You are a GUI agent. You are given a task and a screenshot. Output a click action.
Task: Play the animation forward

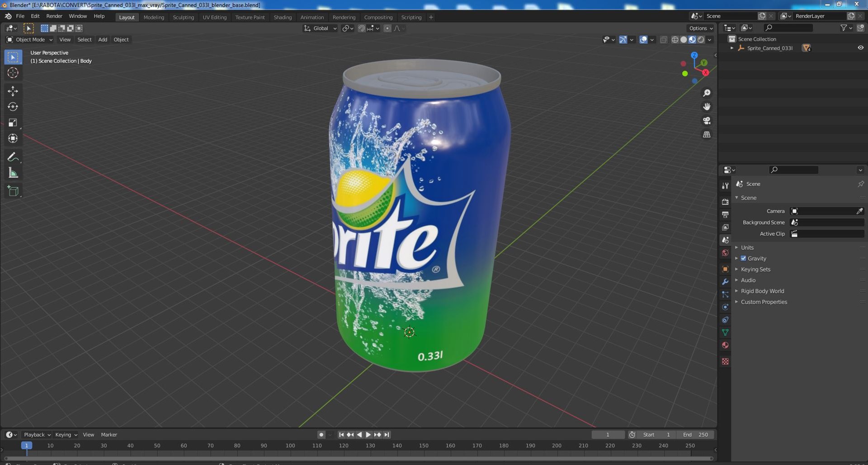point(368,435)
